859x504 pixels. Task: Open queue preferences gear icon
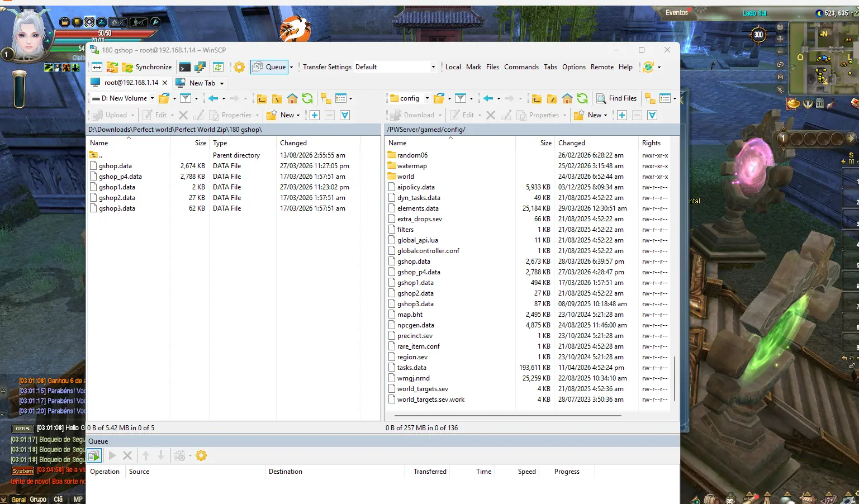[201, 456]
